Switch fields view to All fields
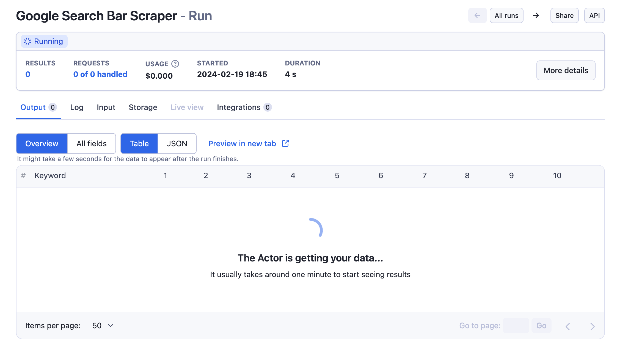 coord(91,143)
